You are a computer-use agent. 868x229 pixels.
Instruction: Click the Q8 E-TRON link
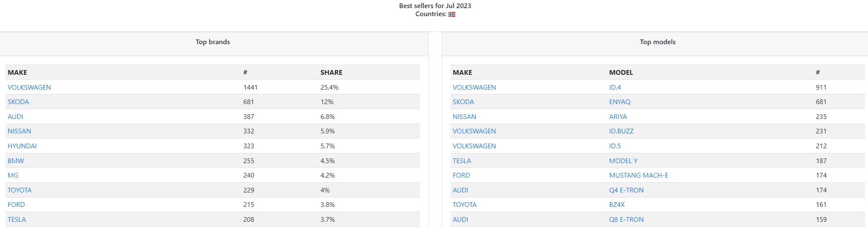pyautogui.click(x=626, y=220)
